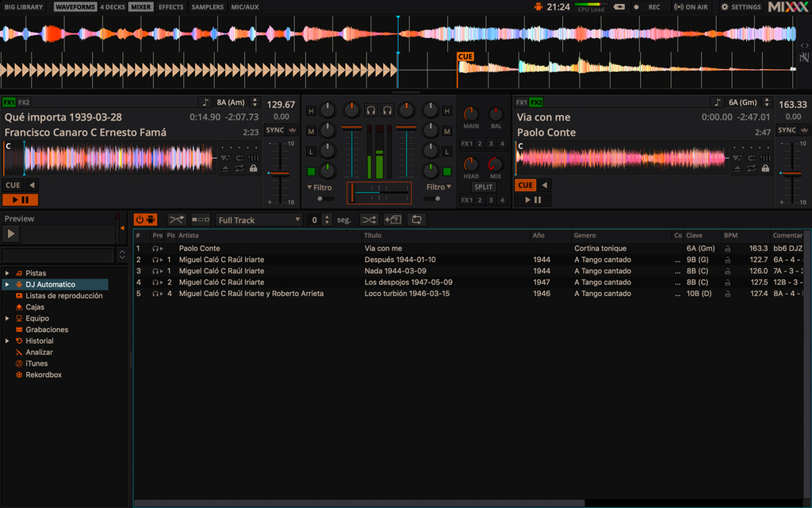The width and height of the screenshot is (812, 508).
Task: Toggle FX1 unit on right deck
Action: point(521,102)
